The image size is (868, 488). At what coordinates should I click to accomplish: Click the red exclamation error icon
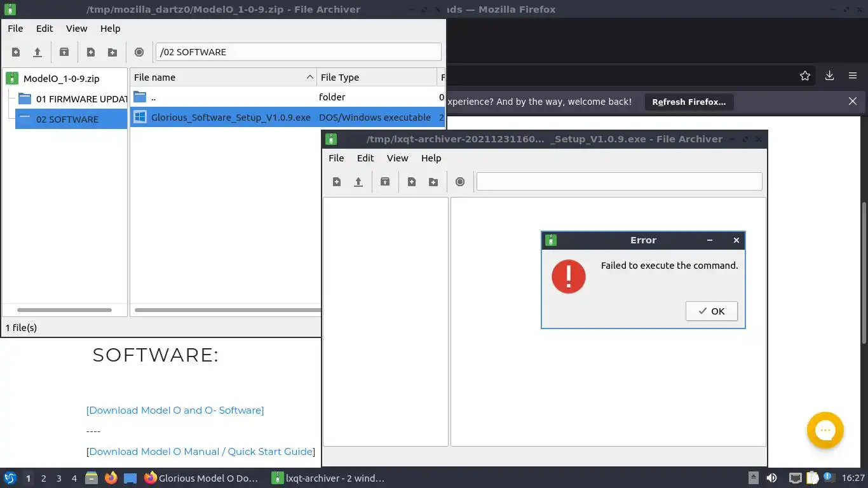568,276
